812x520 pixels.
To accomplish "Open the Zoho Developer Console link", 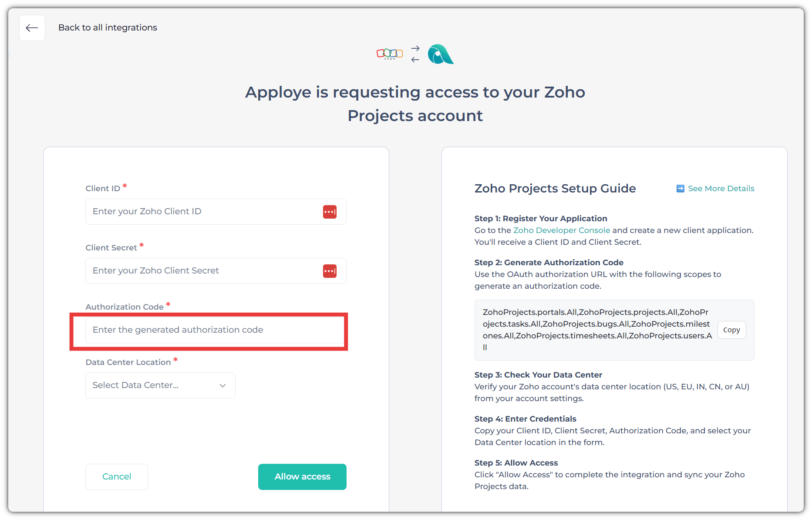I will point(561,230).
